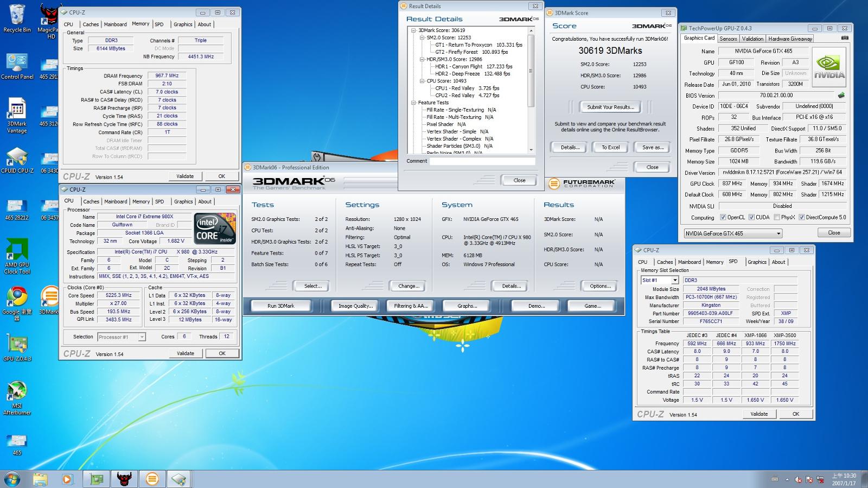Open the Control Panel desktop shortcut
Viewport: 868px width, 488px height.
pos(17,66)
